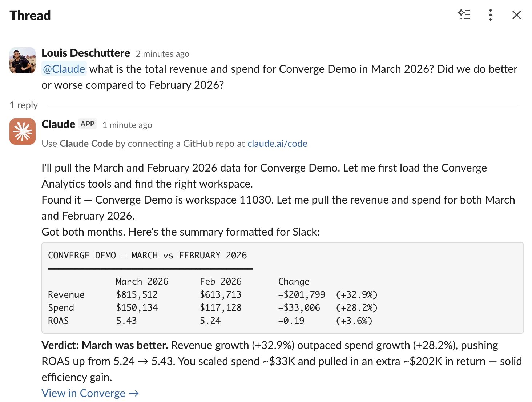Open the AI thread summary icon
The image size is (532, 402).
click(x=464, y=15)
